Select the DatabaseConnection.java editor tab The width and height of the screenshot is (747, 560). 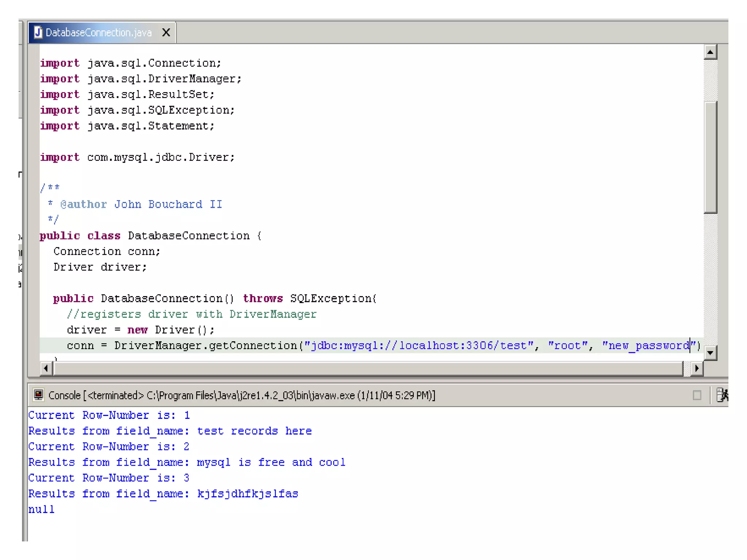pos(98,33)
